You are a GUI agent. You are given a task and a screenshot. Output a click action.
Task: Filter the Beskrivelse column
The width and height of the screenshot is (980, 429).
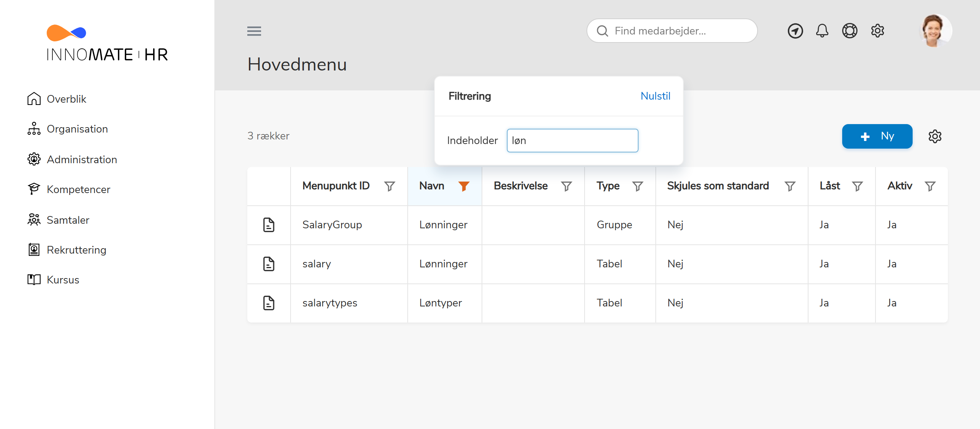click(567, 186)
